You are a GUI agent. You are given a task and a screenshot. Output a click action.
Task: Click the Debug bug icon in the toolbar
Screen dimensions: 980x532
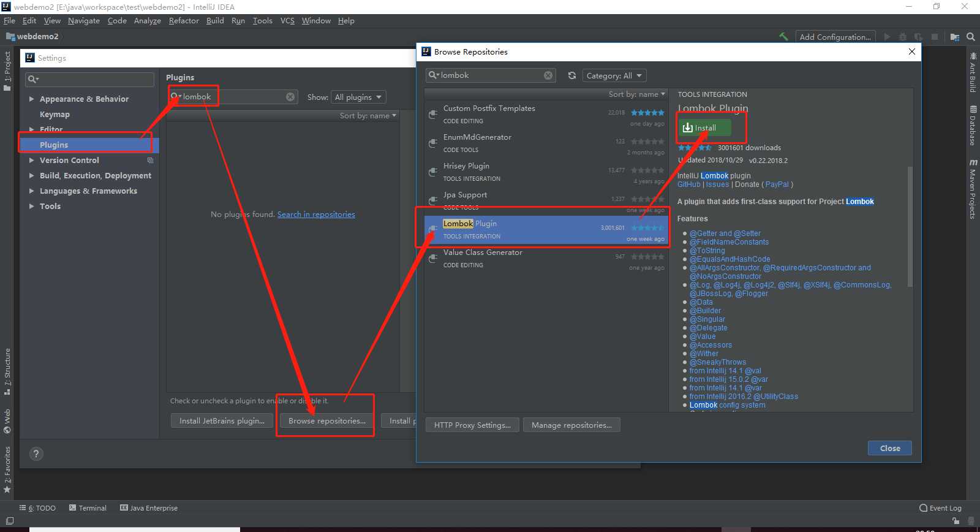coord(902,37)
